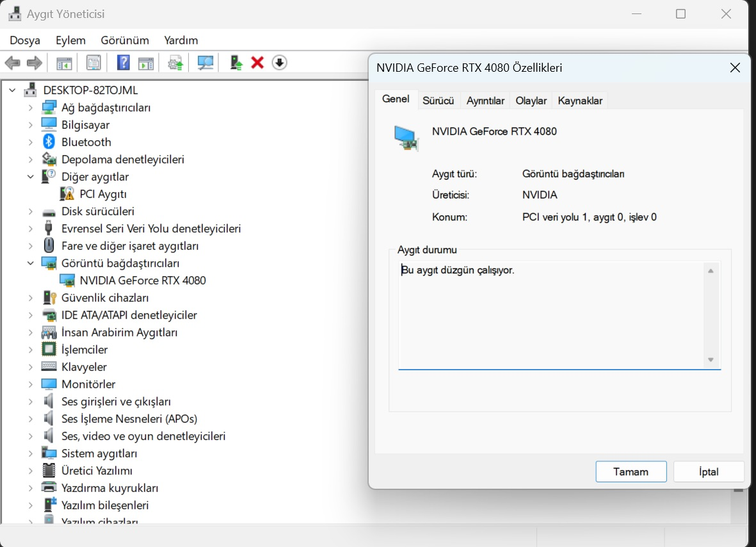Click the Evrensel Seri Veri Yolu USB icon
Viewport: 756px width, 547px height.
[48, 228]
